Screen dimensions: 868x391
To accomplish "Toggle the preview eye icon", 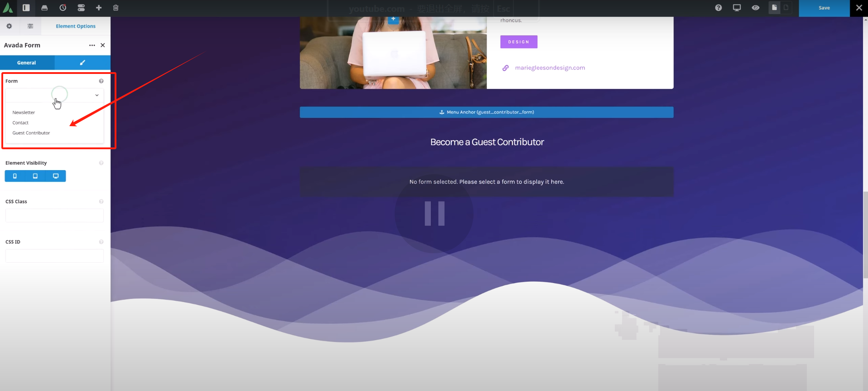I will point(756,8).
